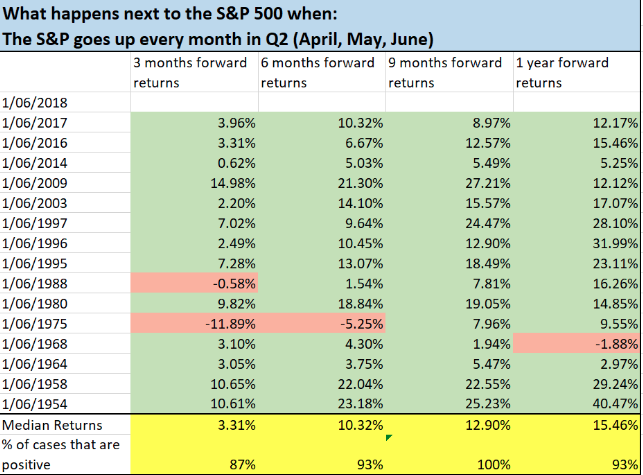
Task: Select the 40.47% cell in the 1954 row
Action: tap(577, 402)
